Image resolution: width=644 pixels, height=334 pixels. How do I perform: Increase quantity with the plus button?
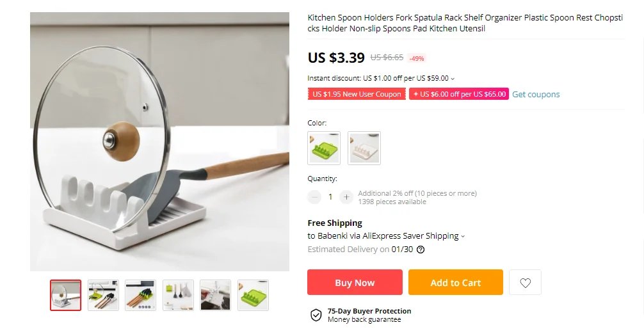[346, 197]
